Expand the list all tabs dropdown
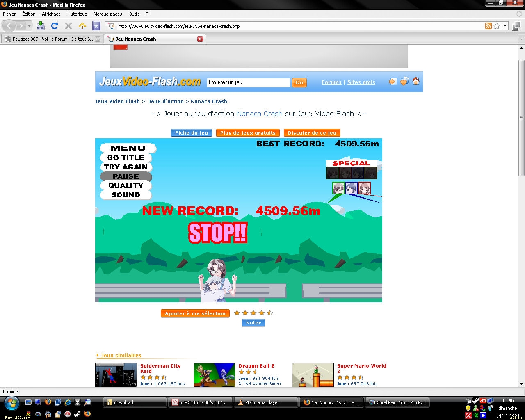Viewport: 525px width, 420px height. [521, 39]
